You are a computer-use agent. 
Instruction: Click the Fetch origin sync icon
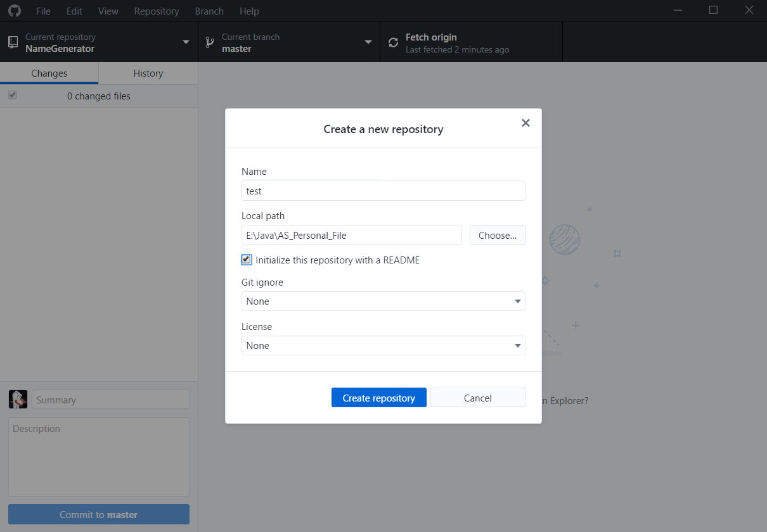[393, 42]
